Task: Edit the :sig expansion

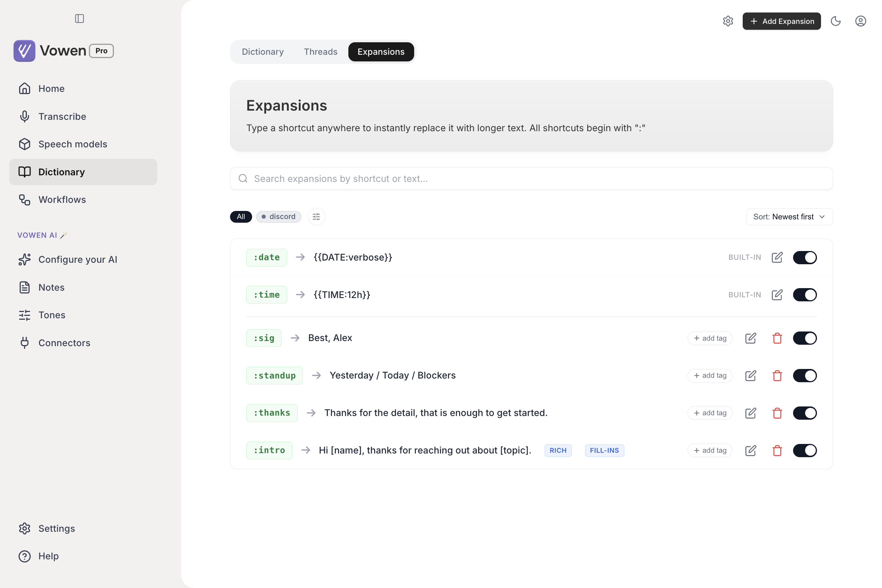Action: click(x=750, y=338)
